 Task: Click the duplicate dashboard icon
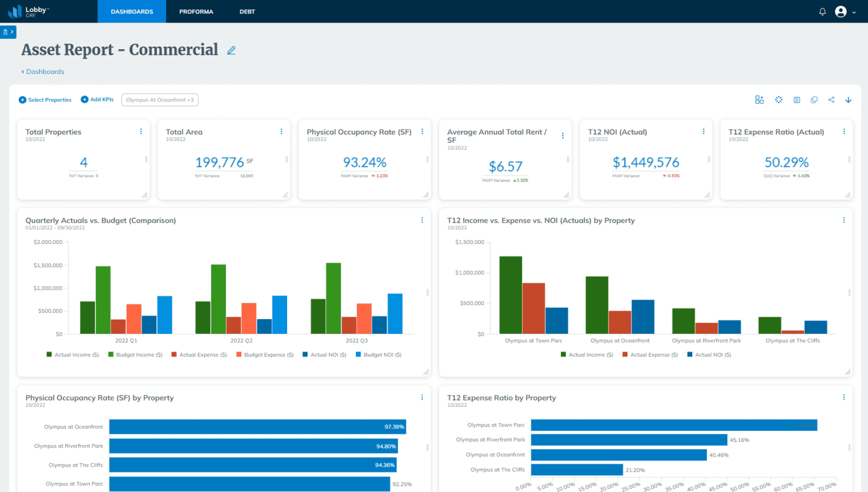point(814,100)
